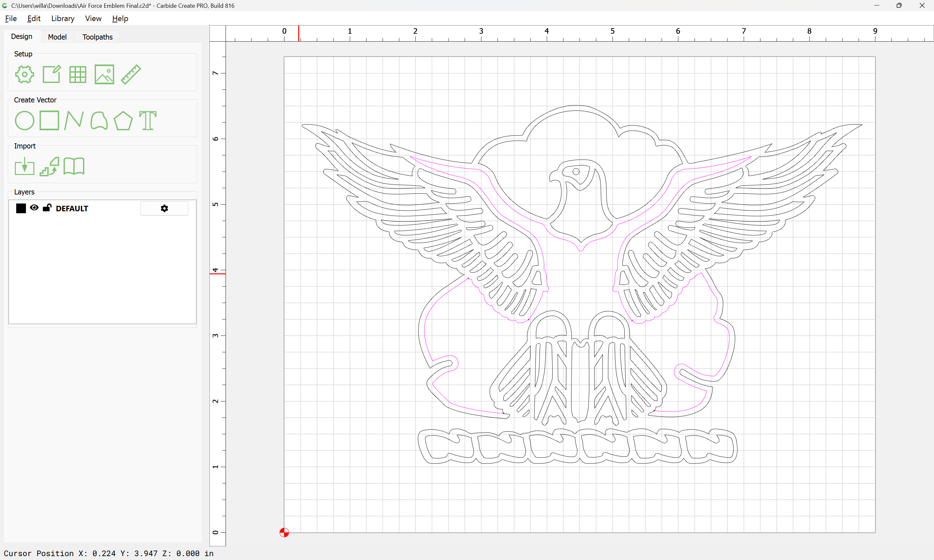Open the File menu
Screen dimensions: 934x560
tap(11, 18)
